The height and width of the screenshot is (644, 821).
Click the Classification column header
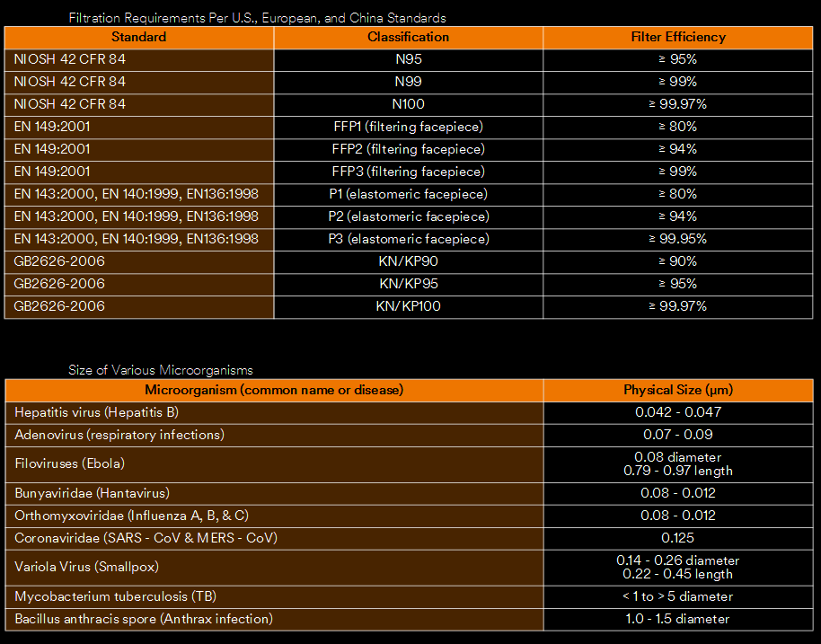click(408, 37)
